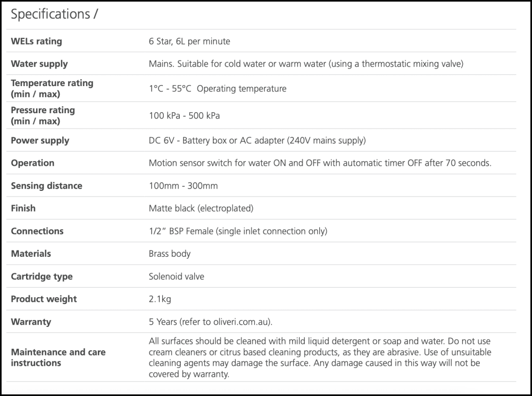Click the BSP Female connection value
This screenshot has width=532, height=396.
click(238, 231)
